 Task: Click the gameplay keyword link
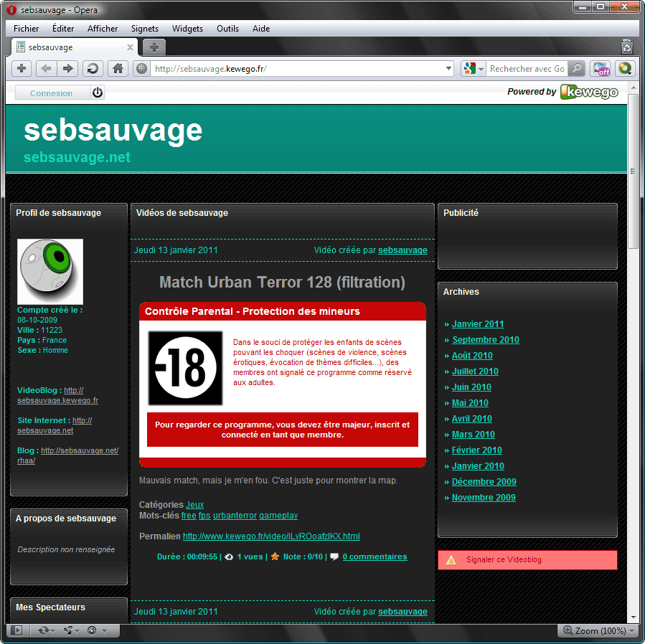[x=278, y=516]
